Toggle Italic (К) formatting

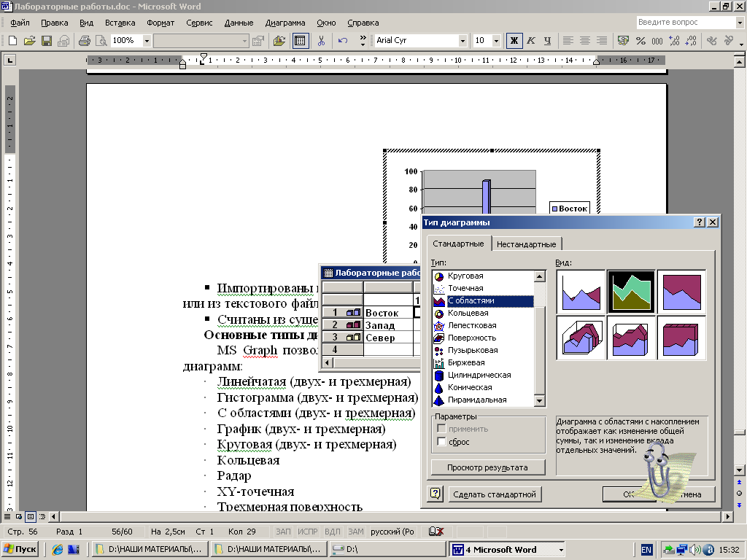(x=531, y=41)
